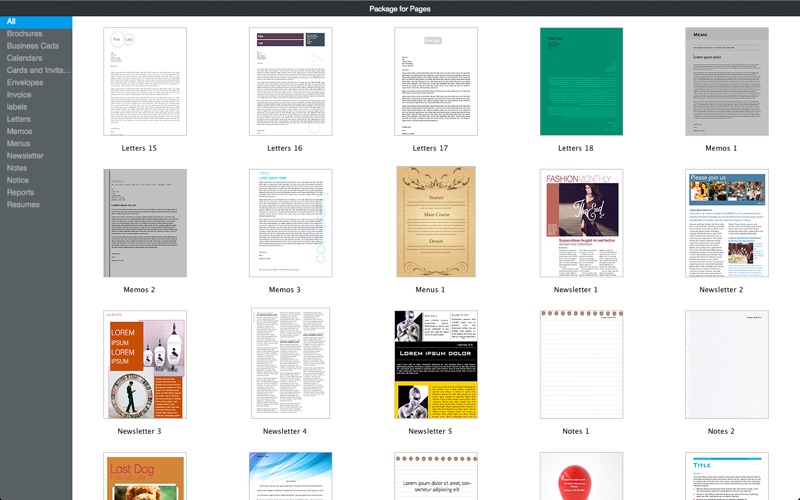The image size is (800, 500).
Task: Click the Newsletter 2 caption
Action: [721, 289]
